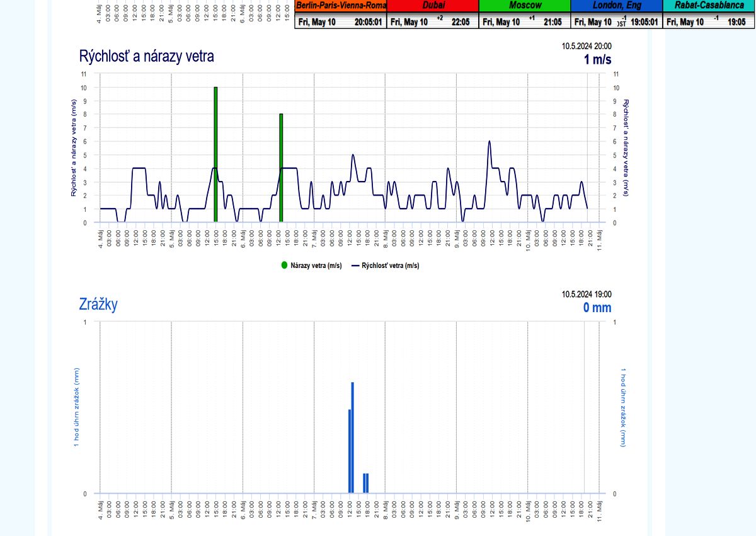
Task: Click the 6 m/s wind speed peak
Action: pos(489,143)
